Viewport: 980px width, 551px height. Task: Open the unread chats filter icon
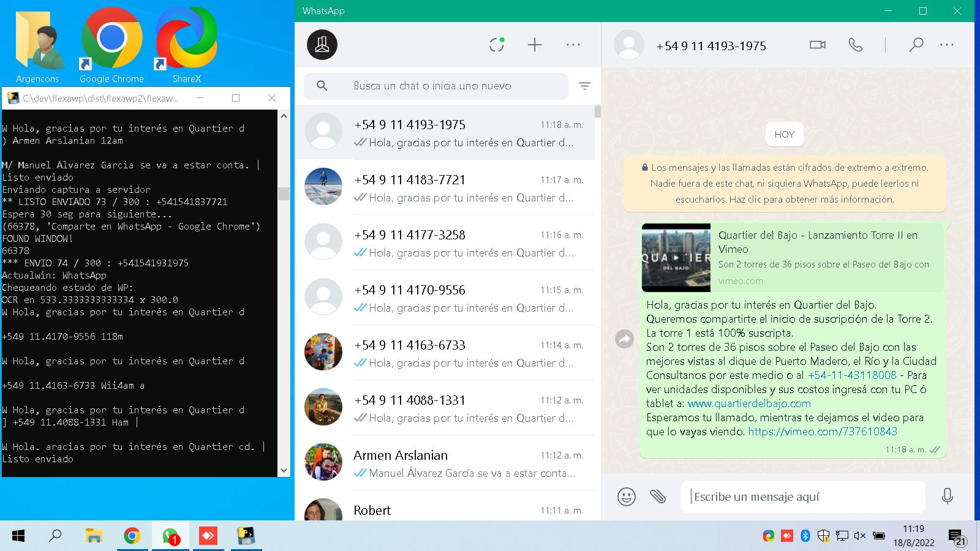point(585,86)
